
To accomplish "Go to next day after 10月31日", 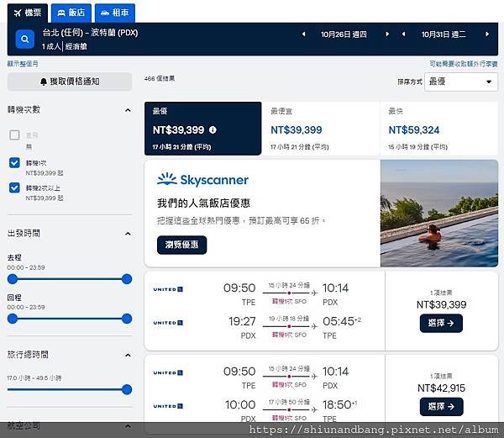I will tap(487, 34).
